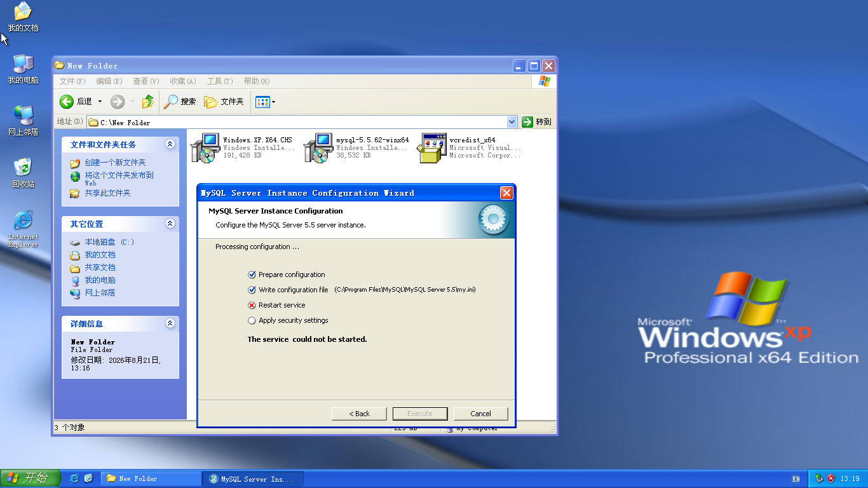868x488 pixels.
Task: Open the Tools (工具) menu
Action: point(220,81)
